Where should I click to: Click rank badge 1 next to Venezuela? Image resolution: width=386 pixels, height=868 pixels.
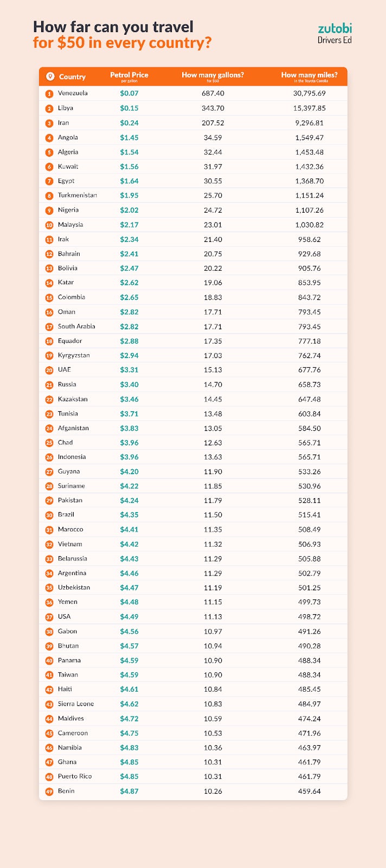(x=49, y=93)
